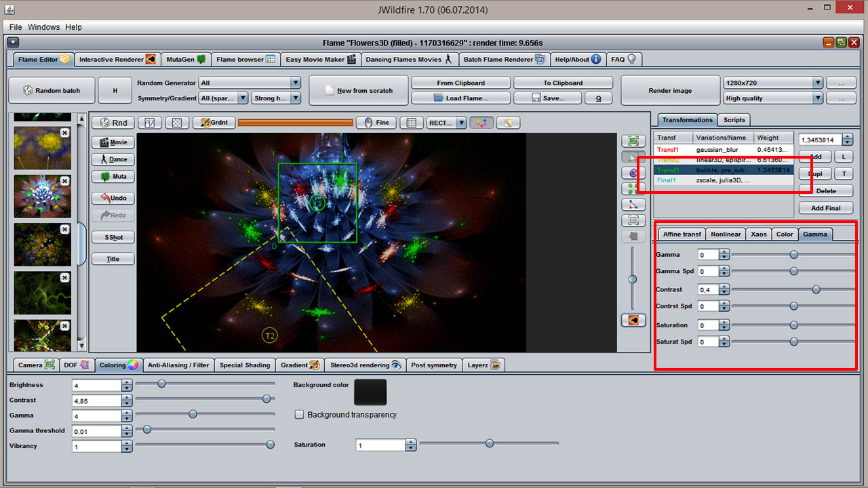The width and height of the screenshot is (868, 488).
Task: Close the yellow flower thumbnail with its X
Action: pyautogui.click(x=64, y=133)
